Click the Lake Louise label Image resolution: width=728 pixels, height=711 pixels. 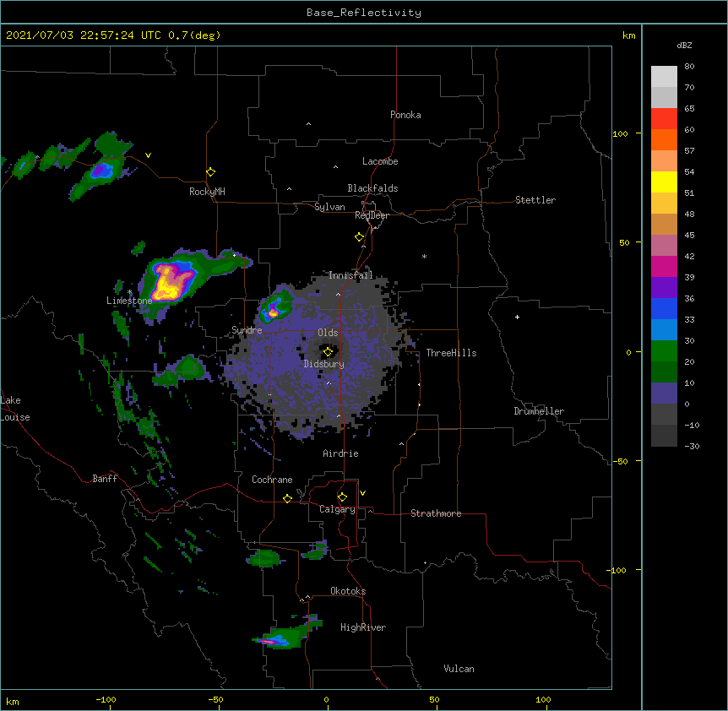(x=15, y=409)
